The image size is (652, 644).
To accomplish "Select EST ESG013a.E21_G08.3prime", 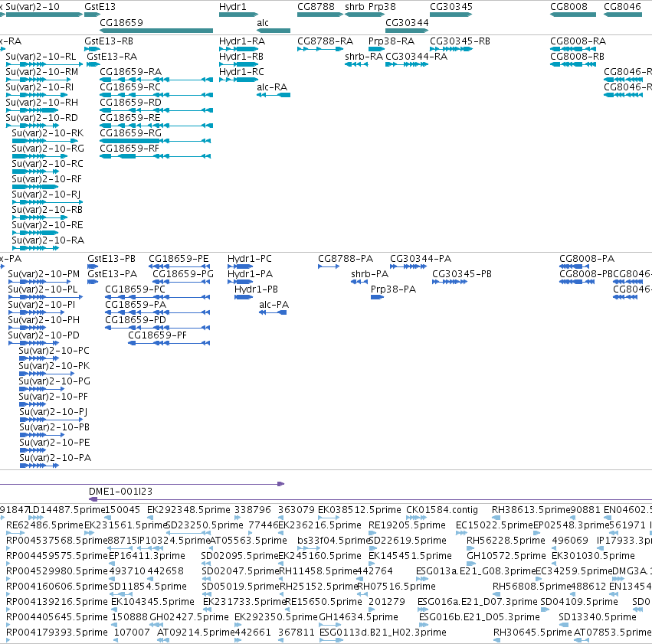I will (422, 579).
